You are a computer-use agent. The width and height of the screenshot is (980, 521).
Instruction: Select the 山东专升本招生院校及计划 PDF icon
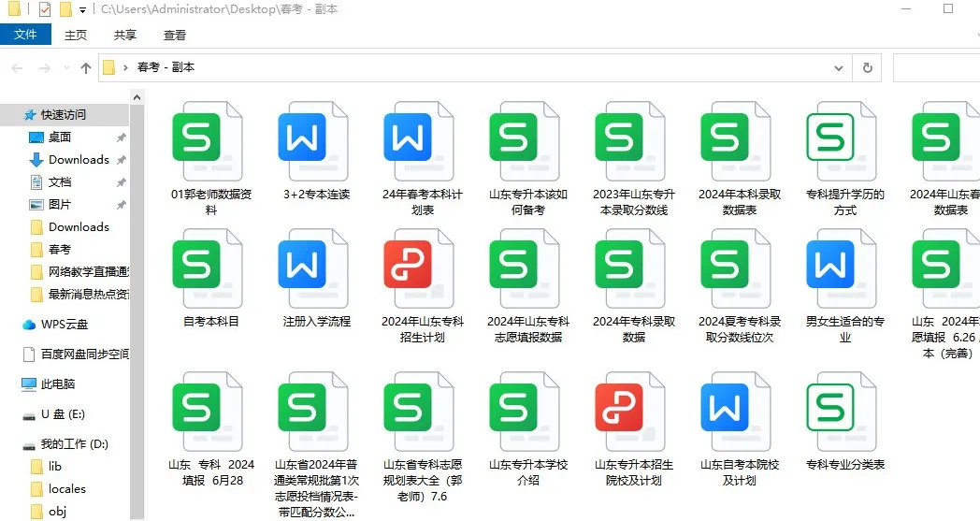pyautogui.click(x=630, y=412)
